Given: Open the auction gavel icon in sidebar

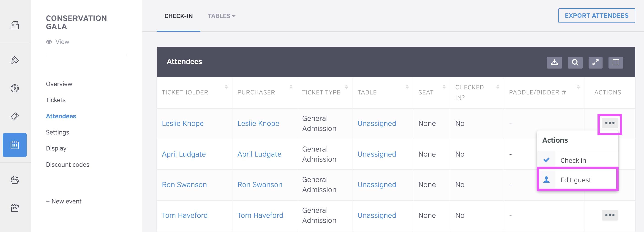Looking at the screenshot, I should (x=15, y=60).
